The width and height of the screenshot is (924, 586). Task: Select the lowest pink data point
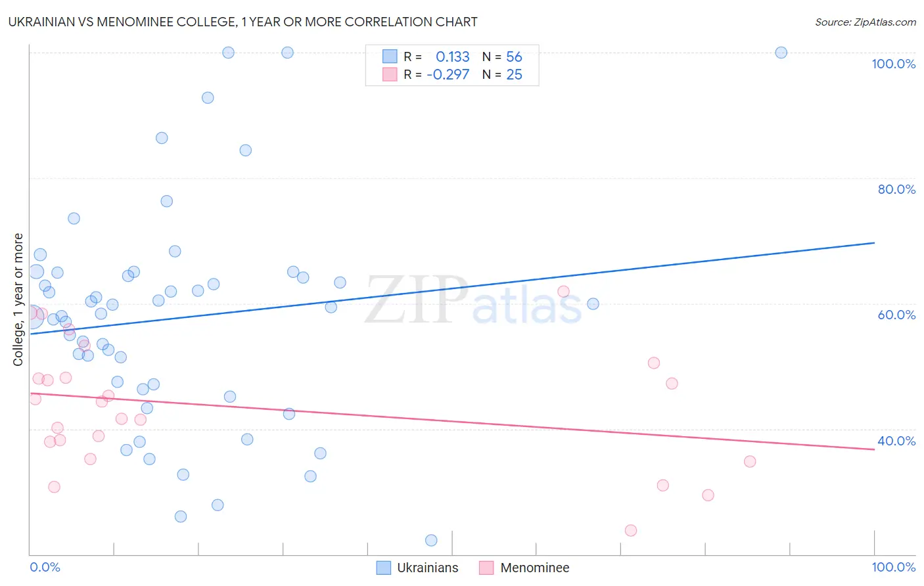point(631,530)
